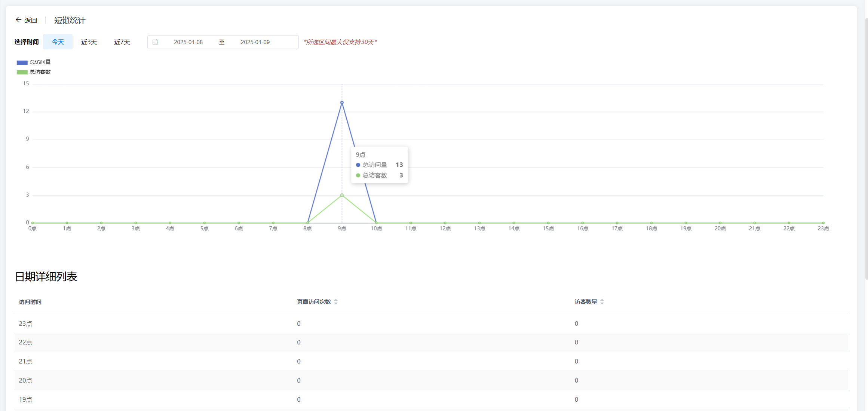Image resolution: width=868 pixels, height=411 pixels.
Task: Select the 今天 time range tab
Action: click(x=58, y=42)
